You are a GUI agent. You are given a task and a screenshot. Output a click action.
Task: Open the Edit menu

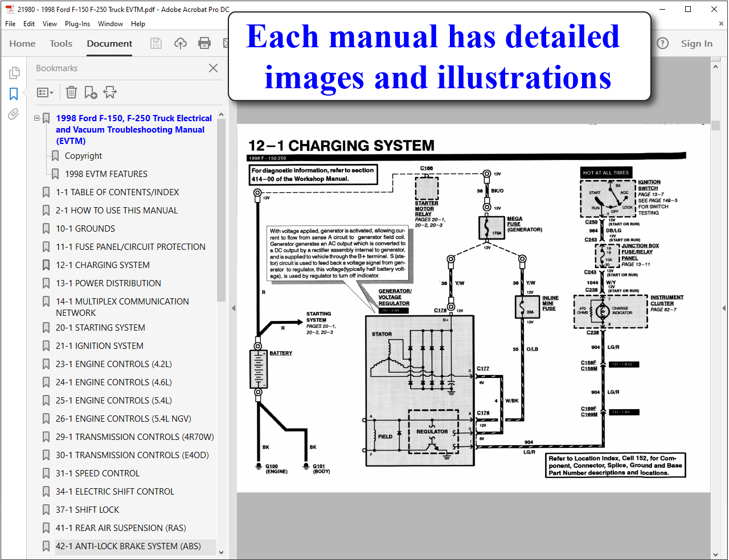coord(29,24)
